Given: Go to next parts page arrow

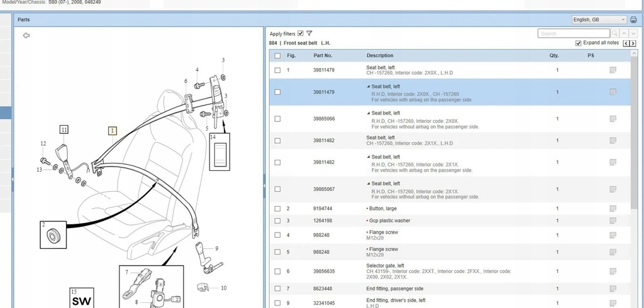Looking at the screenshot, I should (x=633, y=43).
